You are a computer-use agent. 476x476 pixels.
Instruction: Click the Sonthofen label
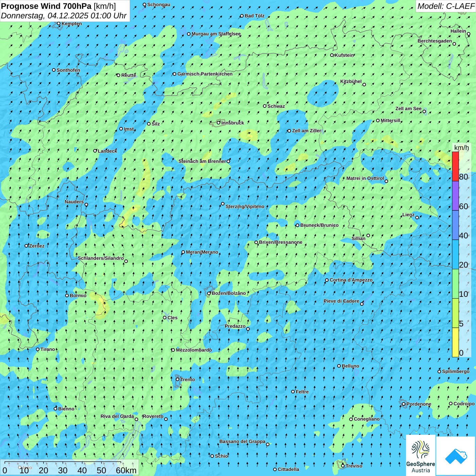68,70
